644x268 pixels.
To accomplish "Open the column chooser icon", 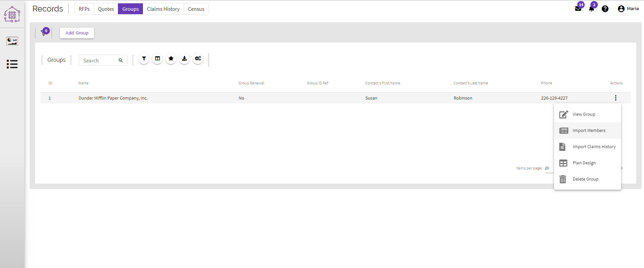I will click(157, 59).
